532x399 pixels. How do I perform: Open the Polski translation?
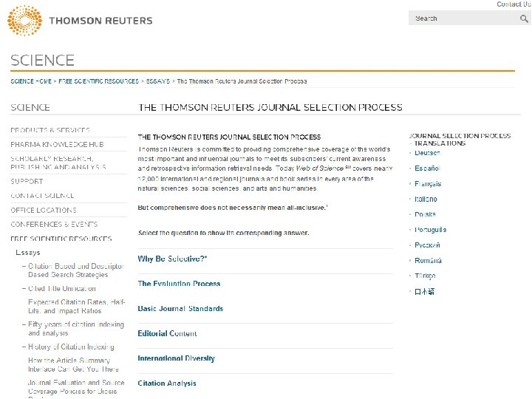pyautogui.click(x=425, y=214)
